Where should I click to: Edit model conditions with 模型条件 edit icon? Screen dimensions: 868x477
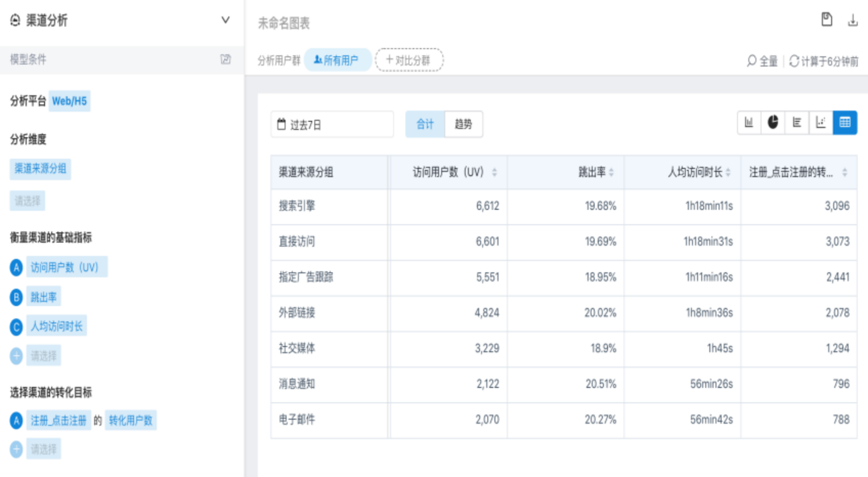tap(226, 59)
